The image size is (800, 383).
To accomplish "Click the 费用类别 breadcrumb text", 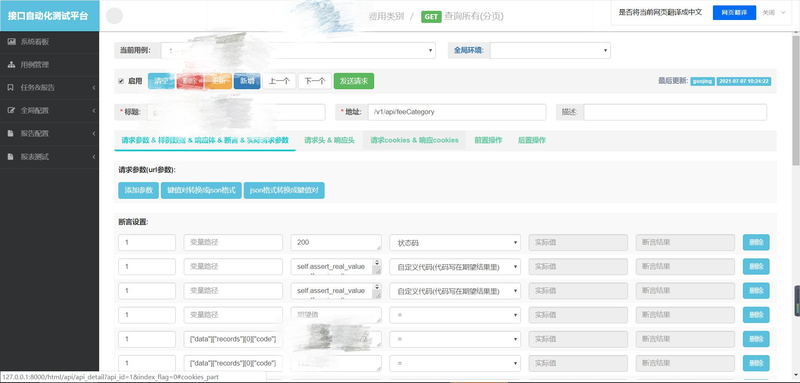I will (386, 16).
